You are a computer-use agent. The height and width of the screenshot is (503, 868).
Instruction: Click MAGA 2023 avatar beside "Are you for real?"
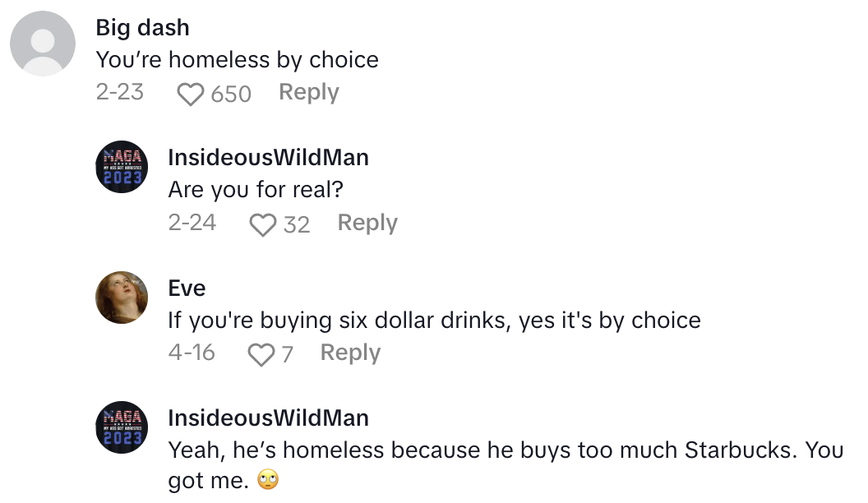(122, 167)
